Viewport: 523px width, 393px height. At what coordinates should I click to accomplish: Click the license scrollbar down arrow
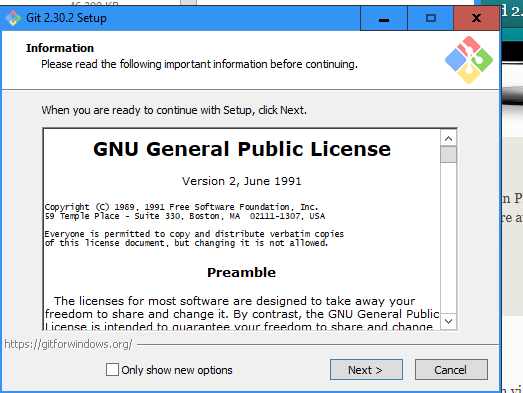448,321
